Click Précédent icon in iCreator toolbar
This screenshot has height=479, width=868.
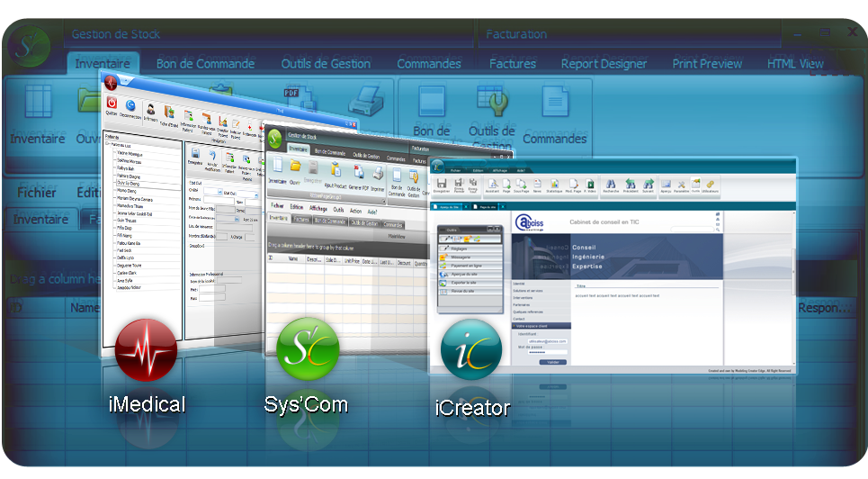coord(631,184)
